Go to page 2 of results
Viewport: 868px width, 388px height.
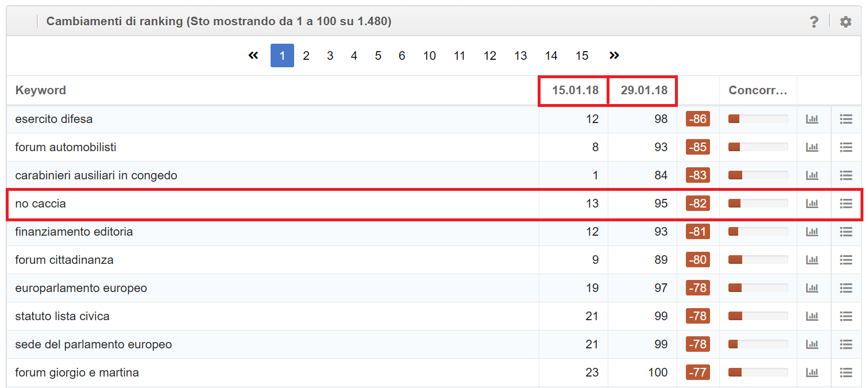coord(306,56)
